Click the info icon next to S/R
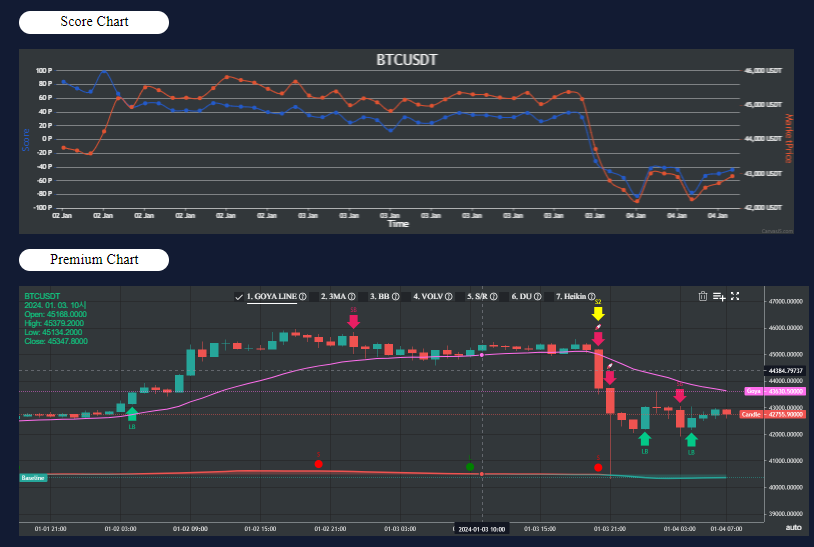The height and width of the screenshot is (547, 814). tap(492, 296)
